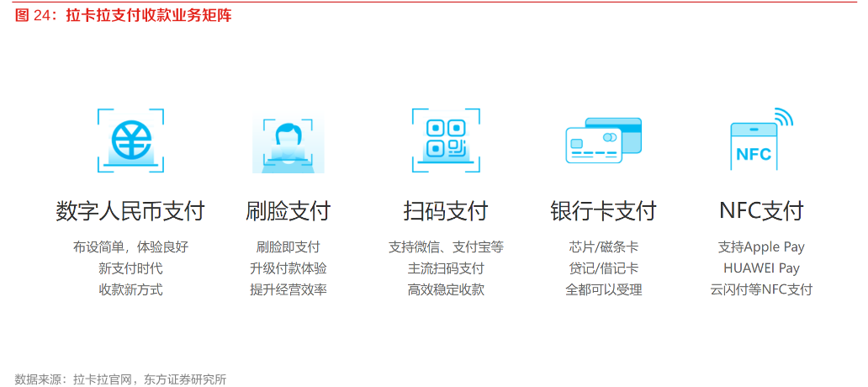Select the heading NFC支付
868x387 pixels.
pyautogui.click(x=761, y=211)
